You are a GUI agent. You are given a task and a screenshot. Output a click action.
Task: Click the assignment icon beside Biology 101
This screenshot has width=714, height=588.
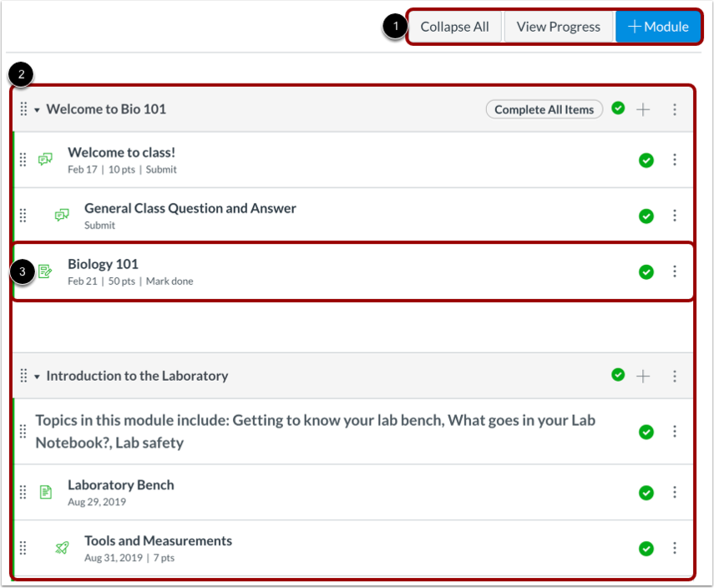pyautogui.click(x=45, y=271)
